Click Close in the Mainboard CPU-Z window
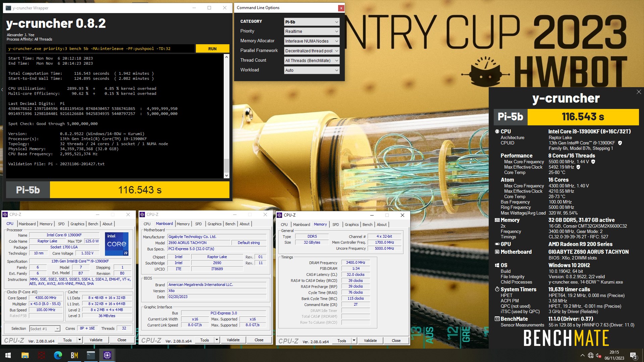The width and height of the screenshot is (644, 362). pos(259,340)
